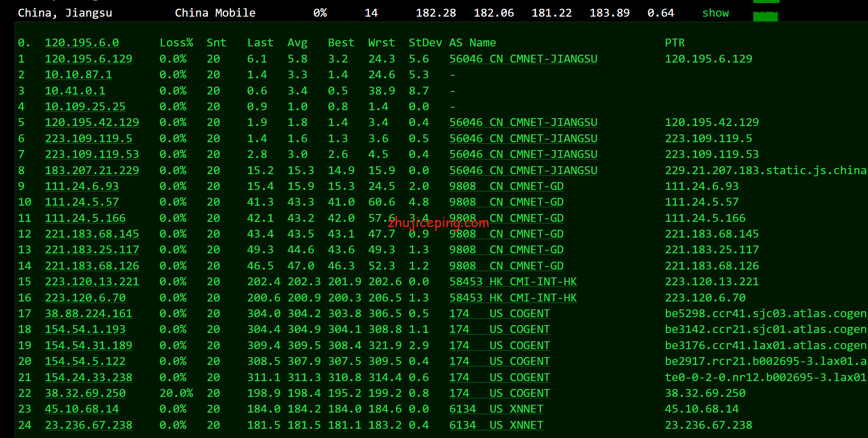This screenshot has width=868, height=438.
Task: Open AS link 174 US COGENT on hop 21
Action: (499, 378)
